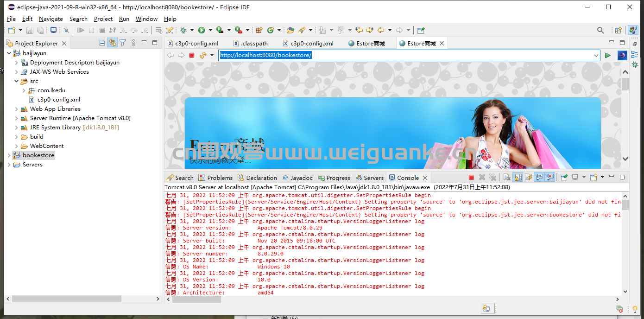This screenshot has width=644, height=319.
Task: Click the browser page vertical scroll down arrow
Action: [625, 159]
